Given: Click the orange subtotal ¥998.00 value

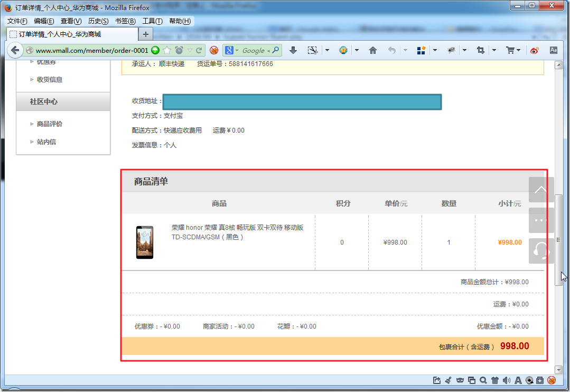Looking at the screenshot, I should pos(510,242).
